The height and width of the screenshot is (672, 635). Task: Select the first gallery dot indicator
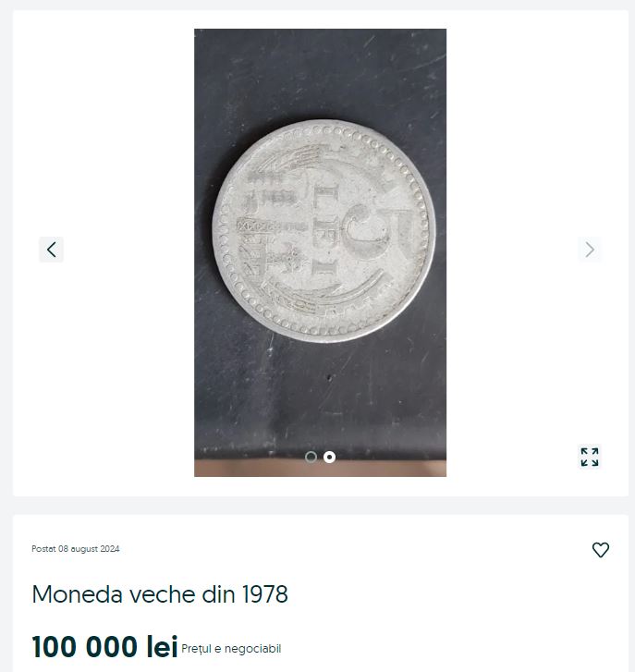click(311, 457)
